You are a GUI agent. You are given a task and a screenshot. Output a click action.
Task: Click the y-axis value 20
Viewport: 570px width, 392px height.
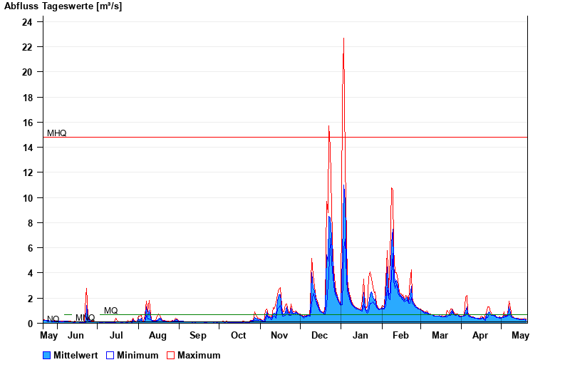[27, 72]
